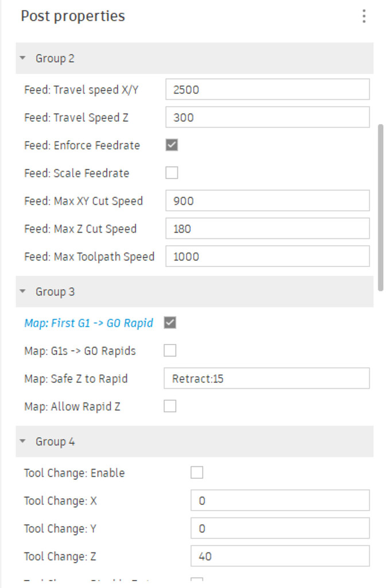
Task: Check the Tool Change: Enable box
Action: [x=197, y=473]
